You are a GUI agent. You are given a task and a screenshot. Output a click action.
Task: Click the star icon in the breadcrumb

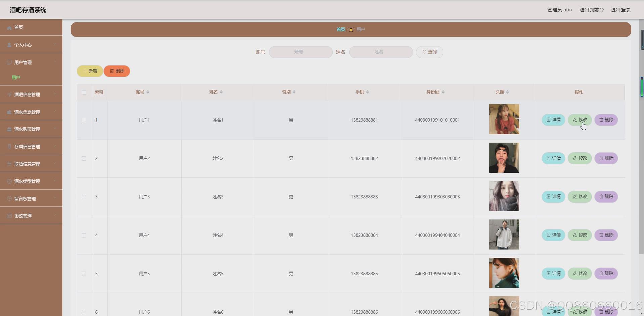point(351,30)
